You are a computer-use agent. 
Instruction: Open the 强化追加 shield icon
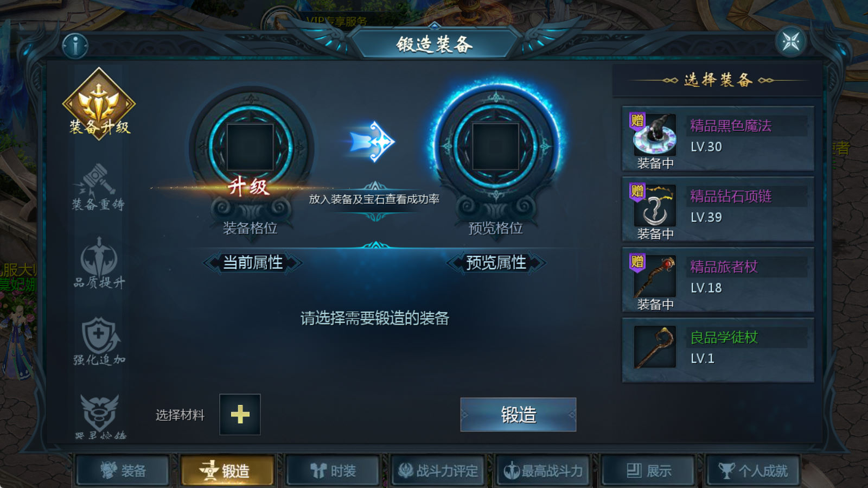click(x=99, y=341)
